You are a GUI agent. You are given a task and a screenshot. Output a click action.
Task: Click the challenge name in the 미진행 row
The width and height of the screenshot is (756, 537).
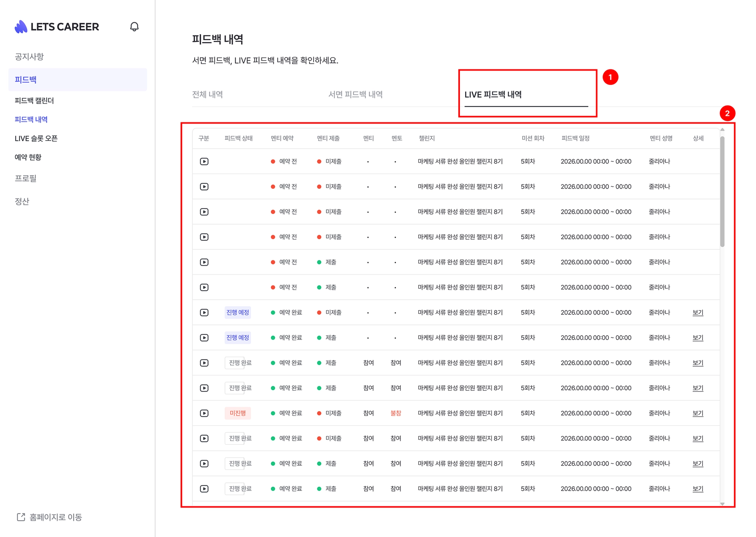coord(460,413)
